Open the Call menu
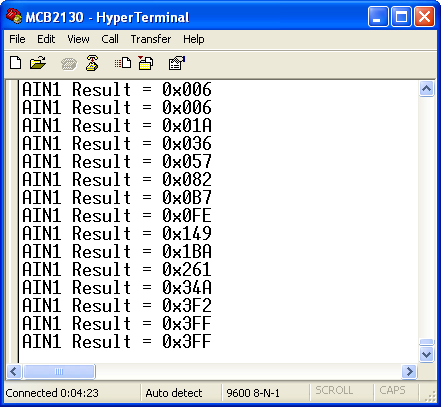 110,39
